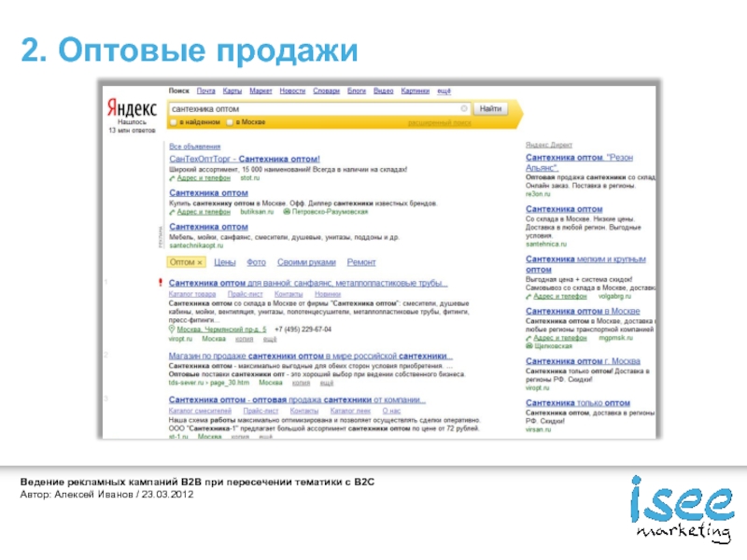Select the 'Своими руками' filter

pyautogui.click(x=307, y=262)
